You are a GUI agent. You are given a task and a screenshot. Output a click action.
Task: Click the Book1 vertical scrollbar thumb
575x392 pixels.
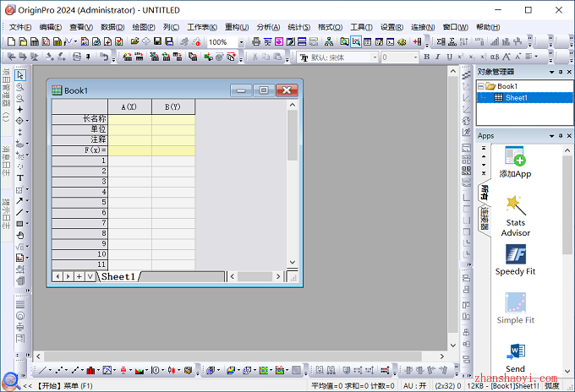(293, 135)
